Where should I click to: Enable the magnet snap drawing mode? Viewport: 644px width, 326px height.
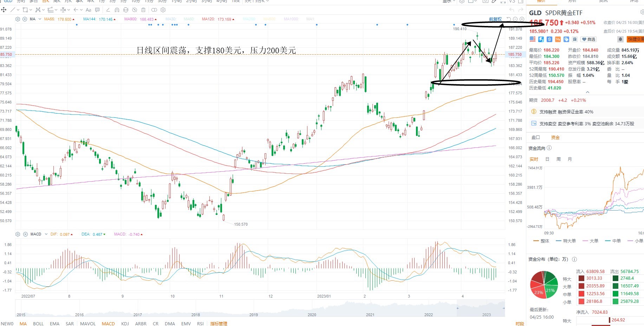(117, 10)
